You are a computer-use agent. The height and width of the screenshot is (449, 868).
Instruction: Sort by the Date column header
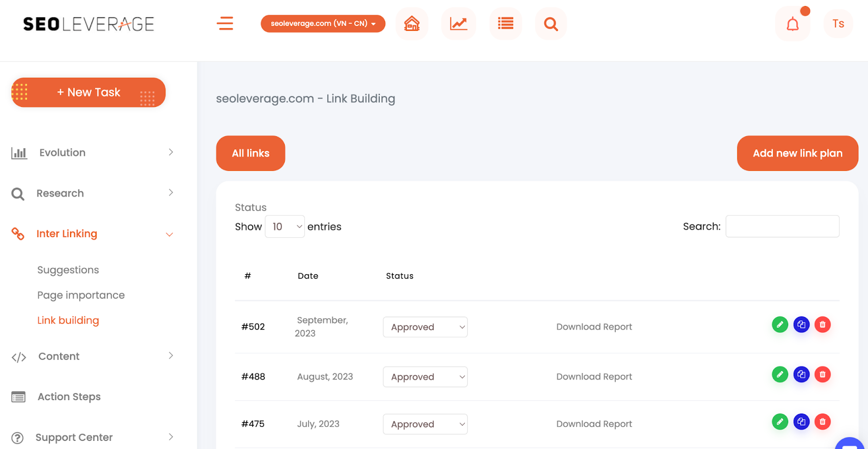(x=308, y=276)
